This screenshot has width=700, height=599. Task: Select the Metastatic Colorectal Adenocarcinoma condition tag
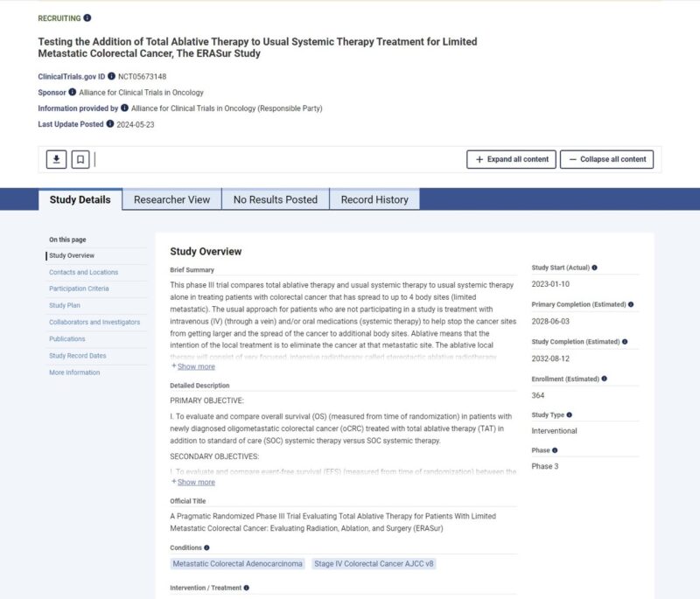pos(237,564)
